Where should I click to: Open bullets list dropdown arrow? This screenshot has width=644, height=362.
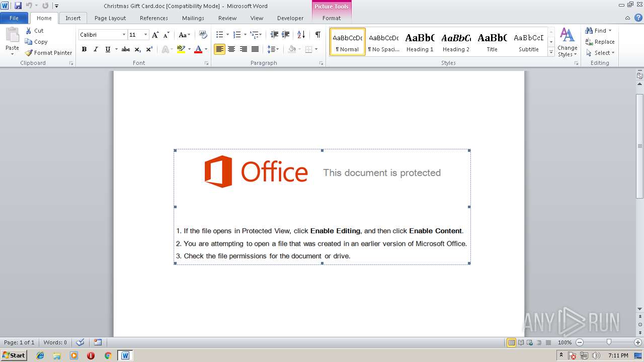click(x=227, y=35)
